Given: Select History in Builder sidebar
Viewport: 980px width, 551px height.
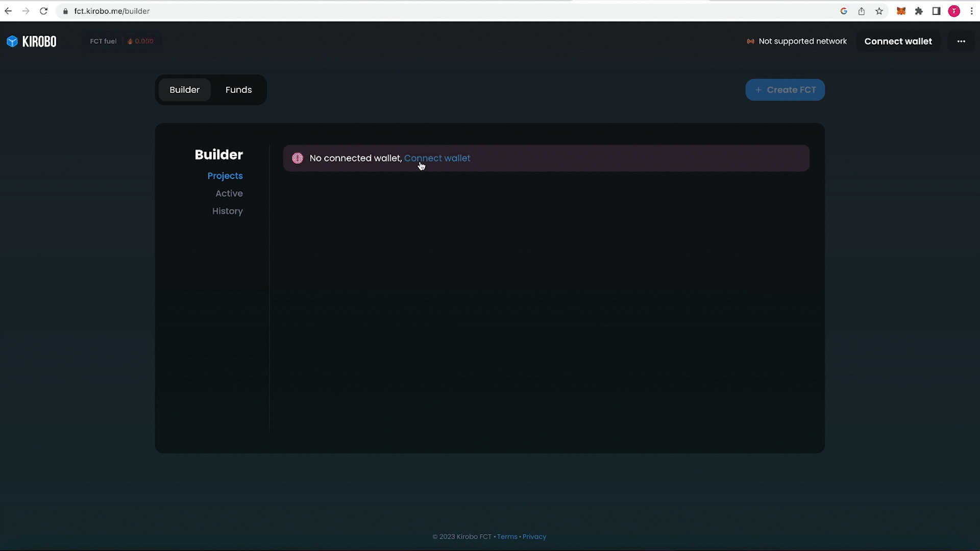Looking at the screenshot, I should (x=228, y=211).
